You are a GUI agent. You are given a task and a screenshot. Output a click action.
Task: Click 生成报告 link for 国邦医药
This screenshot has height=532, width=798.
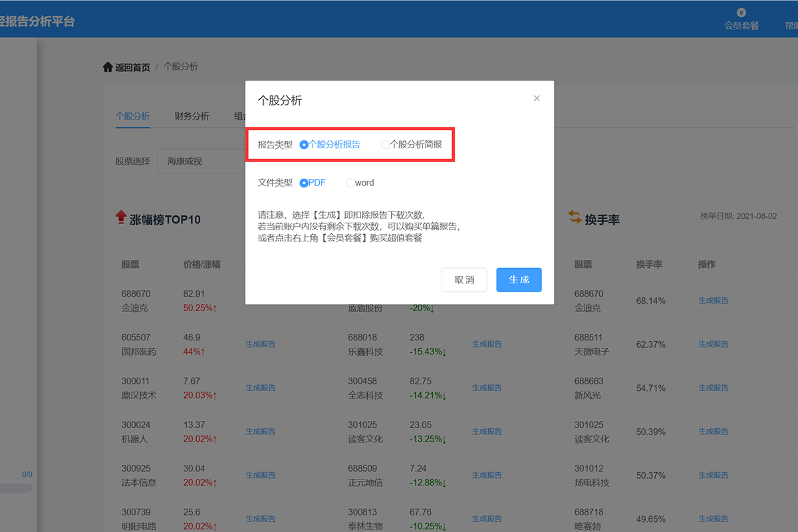pyautogui.click(x=261, y=344)
